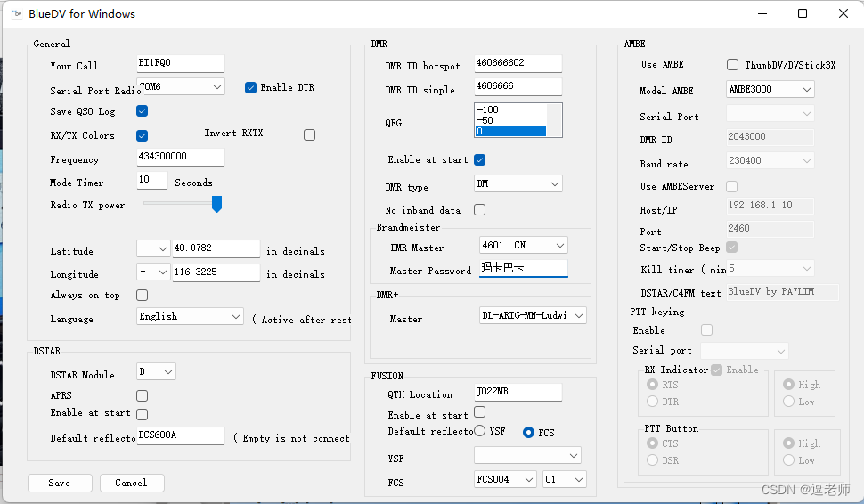Expand the Language dropdown
The image size is (864, 504).
[x=190, y=316]
